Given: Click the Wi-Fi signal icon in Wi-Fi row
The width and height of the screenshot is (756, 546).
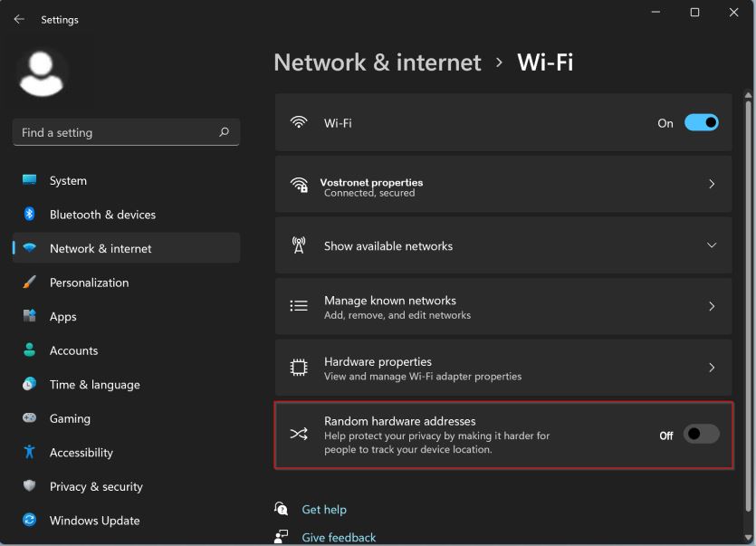Looking at the screenshot, I should click(x=299, y=122).
